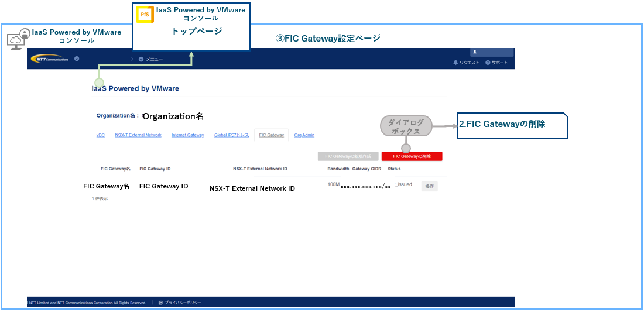Switch to the NSX-T External Network tab
Image resolution: width=644 pixels, height=312 pixels.
138,135
